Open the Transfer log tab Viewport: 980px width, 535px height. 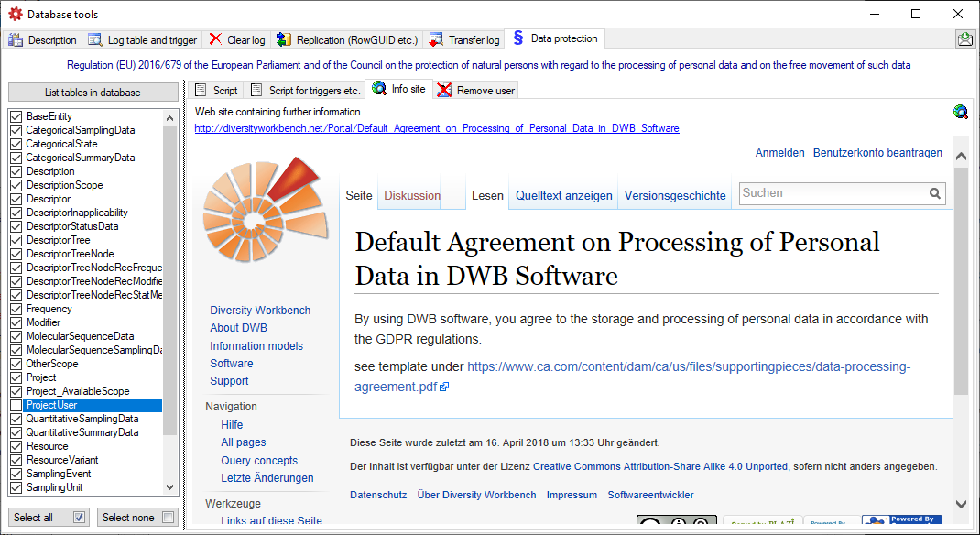pyautogui.click(x=464, y=40)
